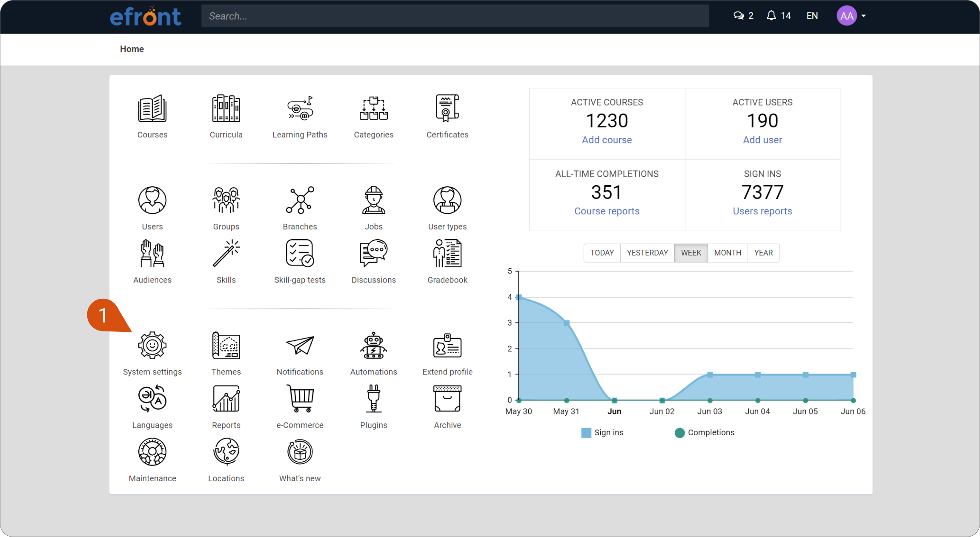The width and height of the screenshot is (980, 537).
Task: Open Notifications paper plane icon
Action: [x=300, y=346]
